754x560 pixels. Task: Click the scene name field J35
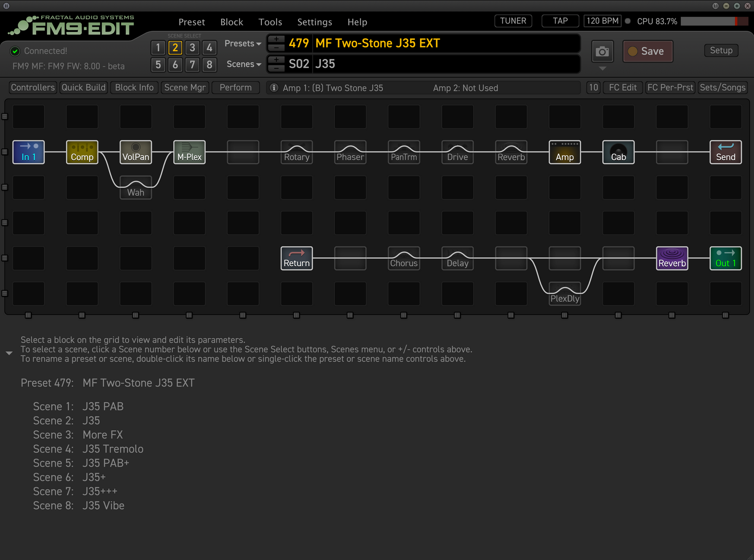coord(446,64)
